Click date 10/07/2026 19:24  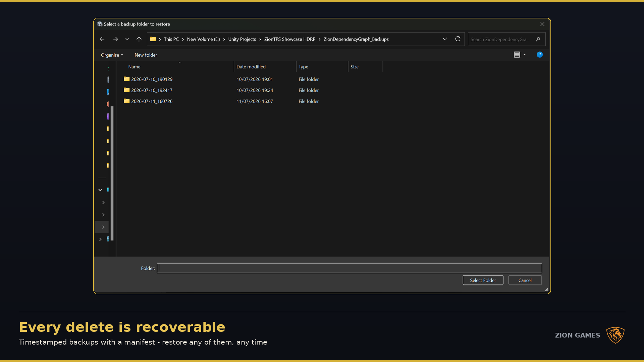255,90
